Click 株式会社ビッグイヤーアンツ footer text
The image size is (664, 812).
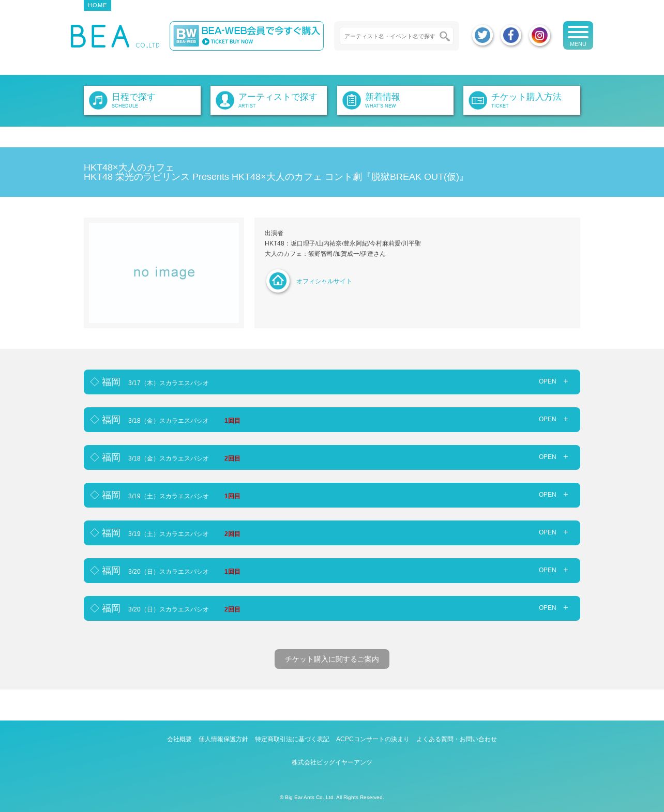click(332, 762)
